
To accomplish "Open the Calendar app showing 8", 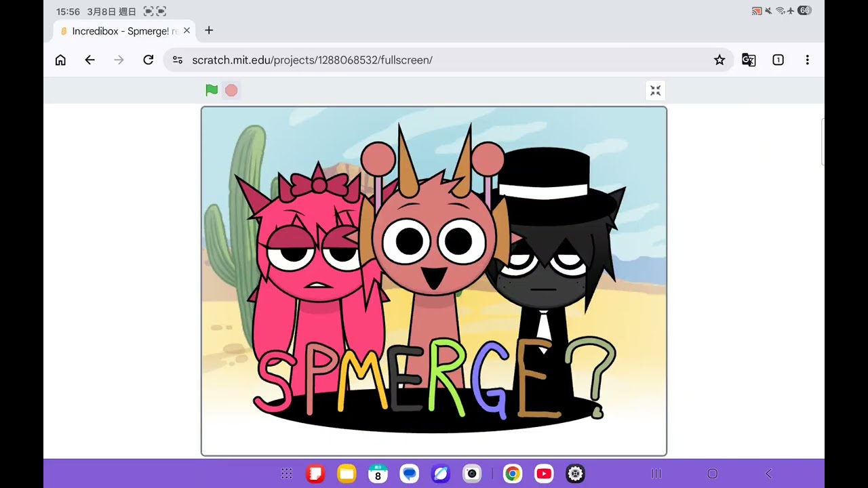I will coord(378,474).
